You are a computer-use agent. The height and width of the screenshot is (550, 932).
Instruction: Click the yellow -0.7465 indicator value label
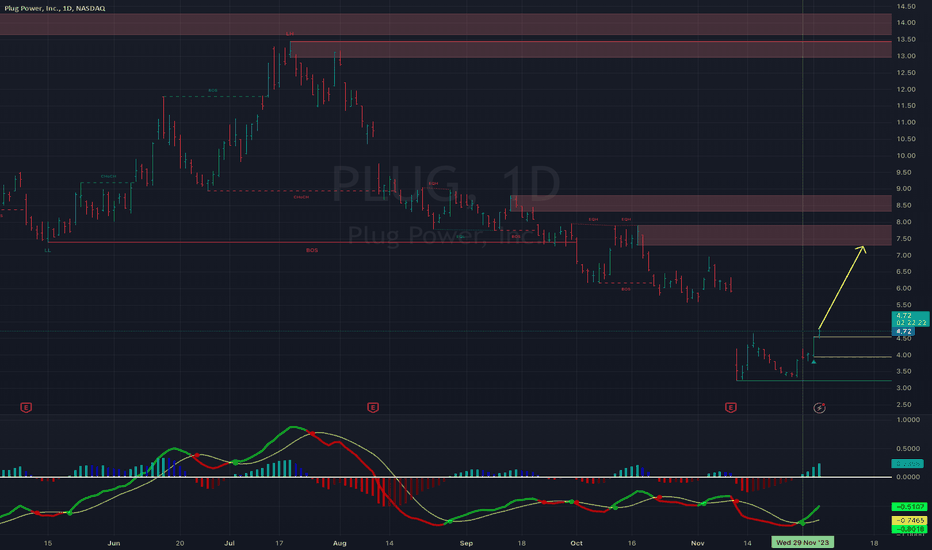[909, 520]
